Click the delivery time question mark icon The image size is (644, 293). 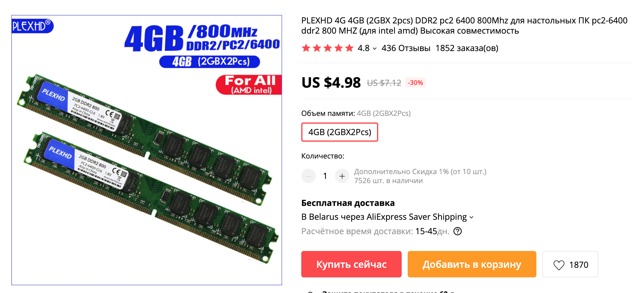pos(458,231)
